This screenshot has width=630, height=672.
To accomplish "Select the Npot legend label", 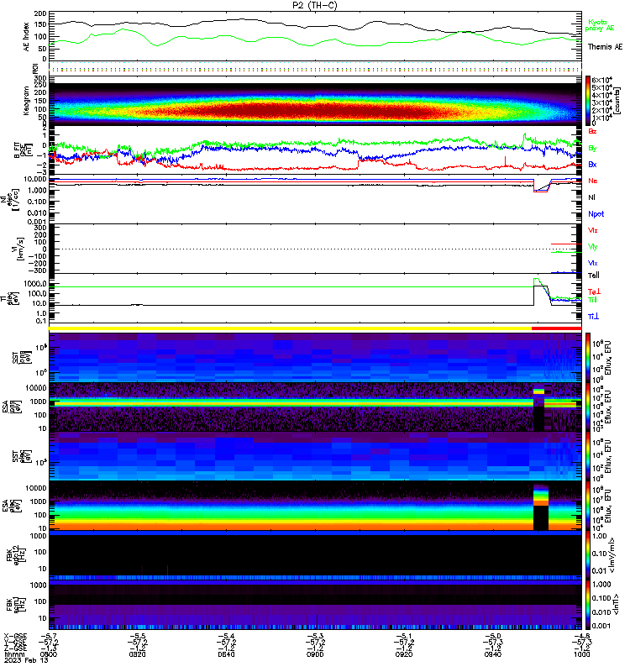I will pos(595,213).
